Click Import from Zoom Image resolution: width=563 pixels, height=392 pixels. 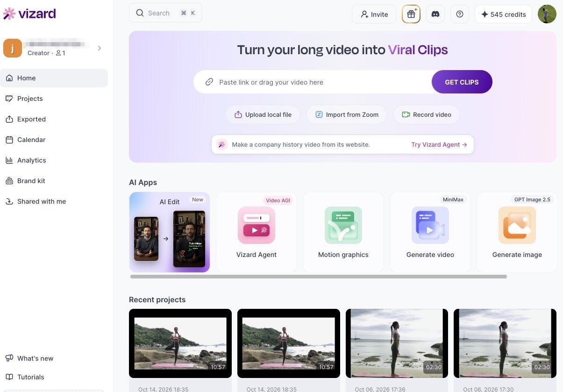(346, 114)
